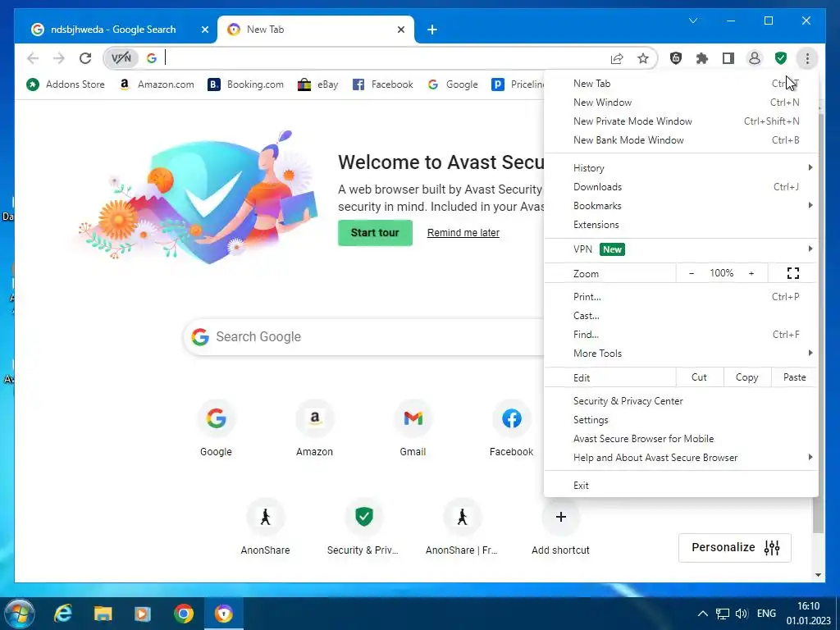Open the Security & Priv... shortcut tile

(363, 527)
